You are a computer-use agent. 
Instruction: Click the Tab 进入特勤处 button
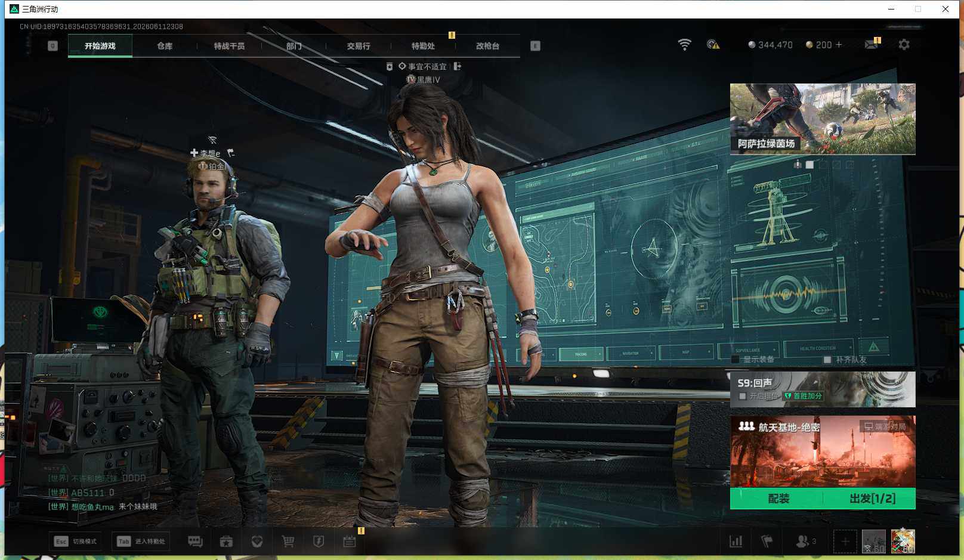141,542
